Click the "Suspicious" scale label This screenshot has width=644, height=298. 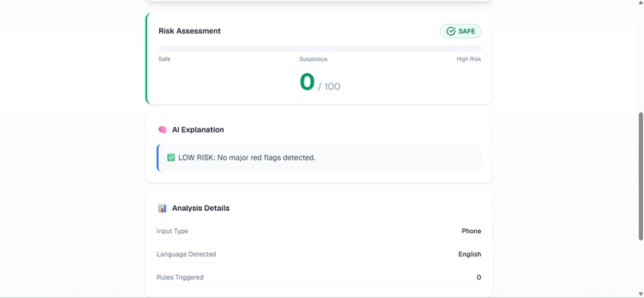[313, 59]
